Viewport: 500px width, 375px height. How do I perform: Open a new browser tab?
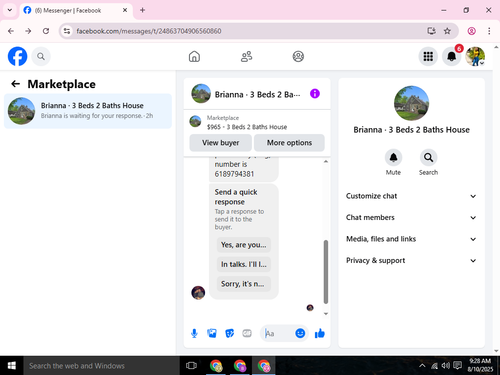tap(142, 10)
